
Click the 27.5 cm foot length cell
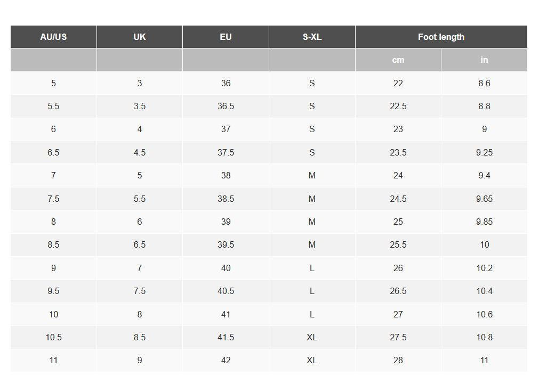pos(398,337)
